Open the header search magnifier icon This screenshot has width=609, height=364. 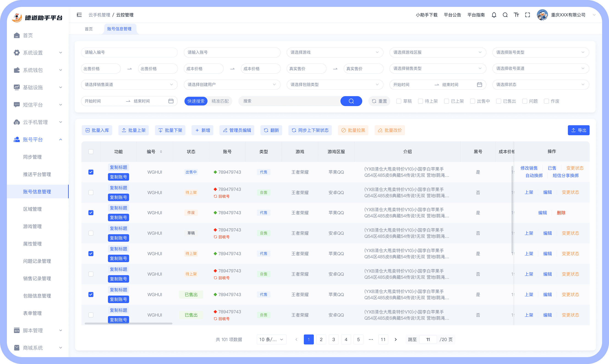tap(505, 15)
